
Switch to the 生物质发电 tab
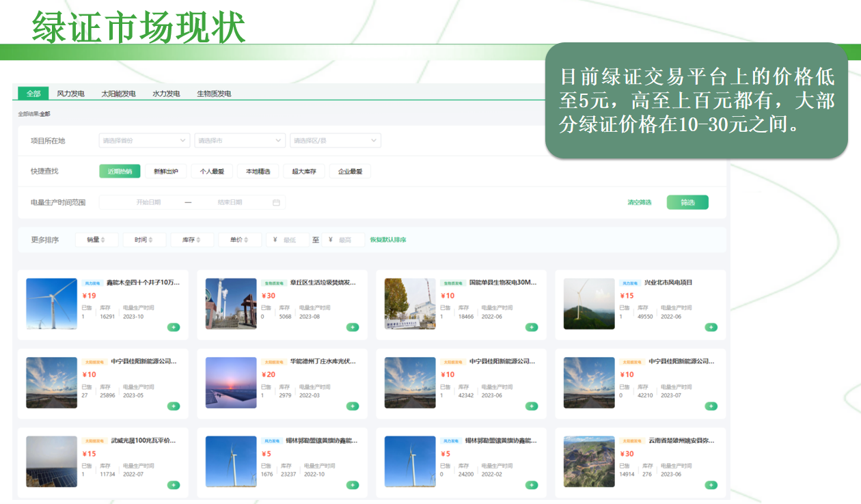(214, 94)
